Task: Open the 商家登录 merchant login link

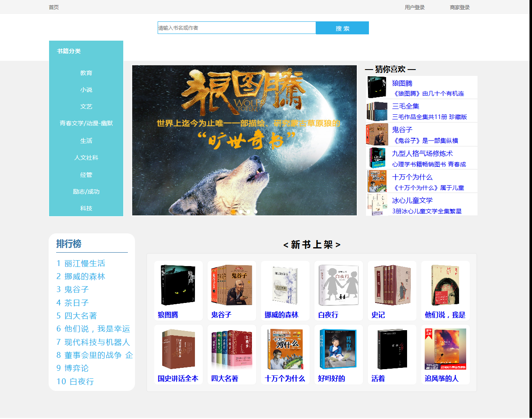Action: point(460,7)
